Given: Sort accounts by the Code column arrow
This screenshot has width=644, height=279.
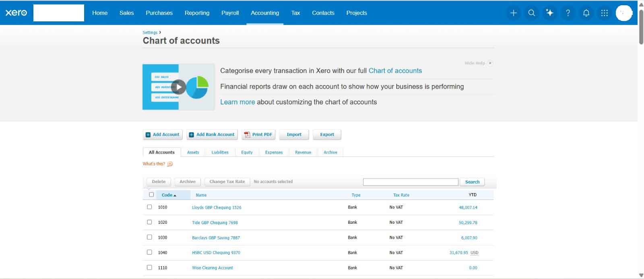Looking at the screenshot, I should 175,195.
